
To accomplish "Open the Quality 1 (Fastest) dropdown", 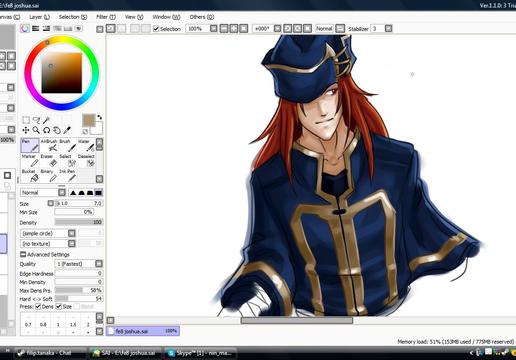I will coord(79,264).
